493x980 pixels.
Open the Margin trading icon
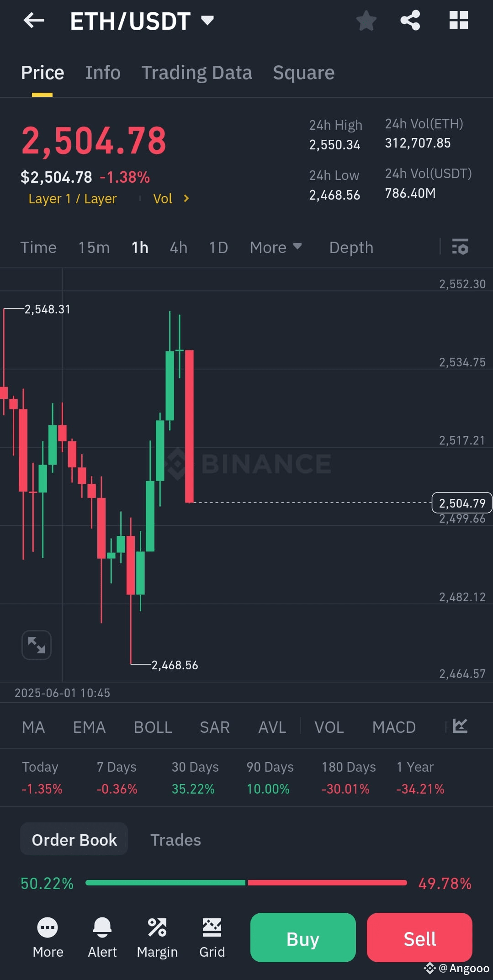click(157, 928)
